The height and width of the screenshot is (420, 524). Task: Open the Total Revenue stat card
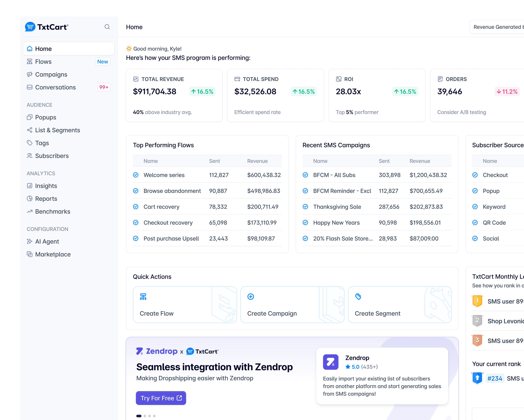tap(174, 95)
